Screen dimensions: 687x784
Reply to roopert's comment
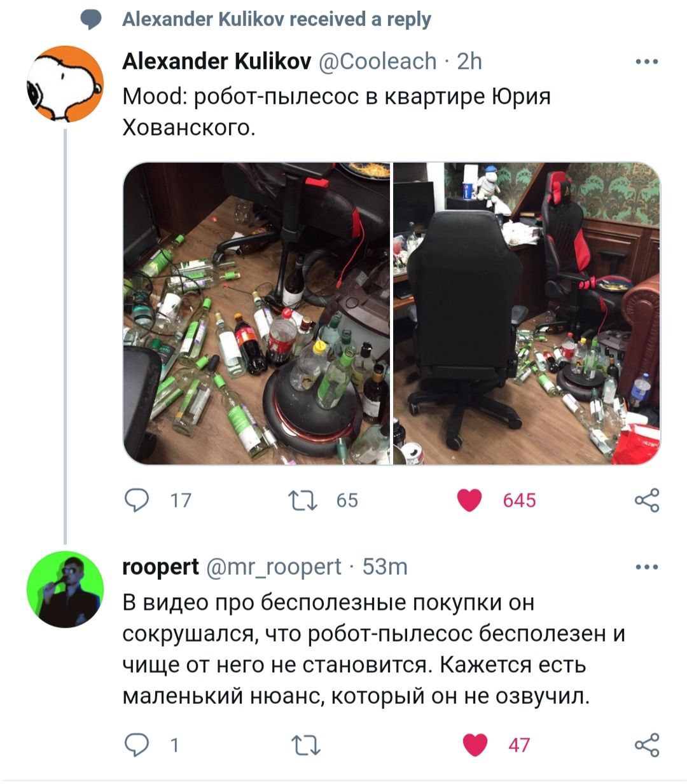pos(135,745)
